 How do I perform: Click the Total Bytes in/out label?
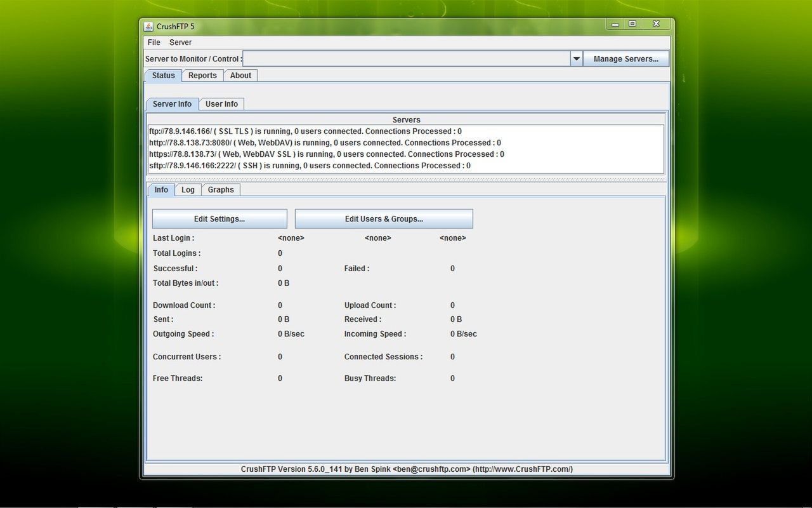click(x=186, y=283)
